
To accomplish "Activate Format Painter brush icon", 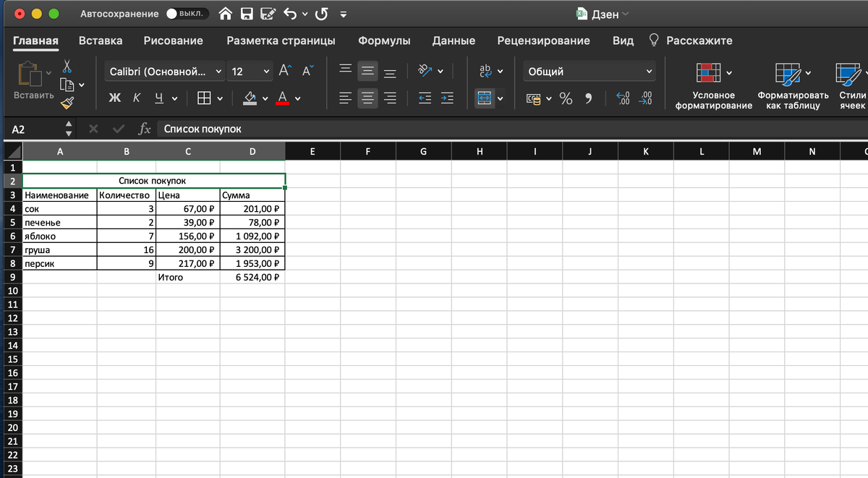I will coord(67,103).
